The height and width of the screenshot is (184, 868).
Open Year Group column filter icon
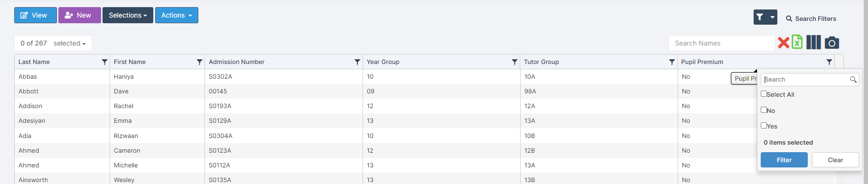tap(514, 62)
